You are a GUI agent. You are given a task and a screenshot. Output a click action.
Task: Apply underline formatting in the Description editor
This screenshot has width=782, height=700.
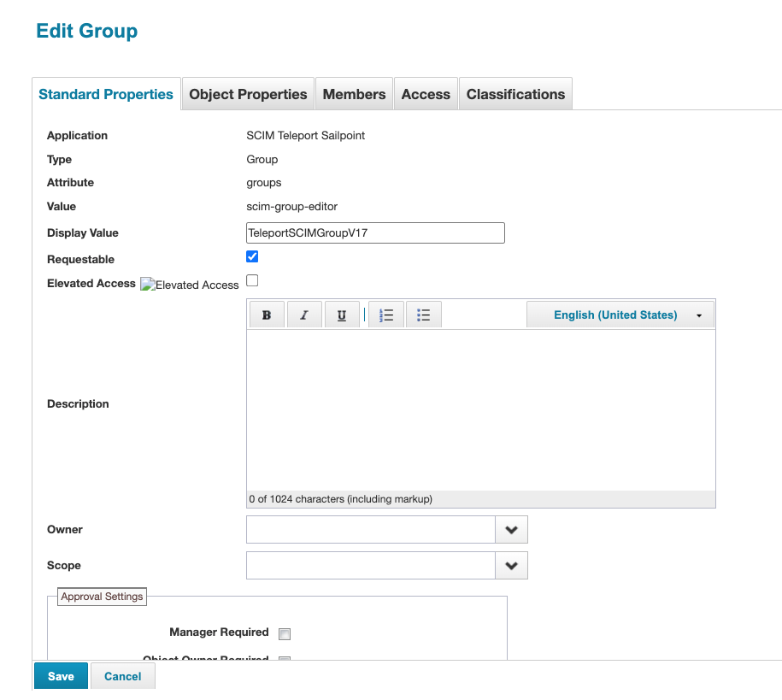[342, 314]
